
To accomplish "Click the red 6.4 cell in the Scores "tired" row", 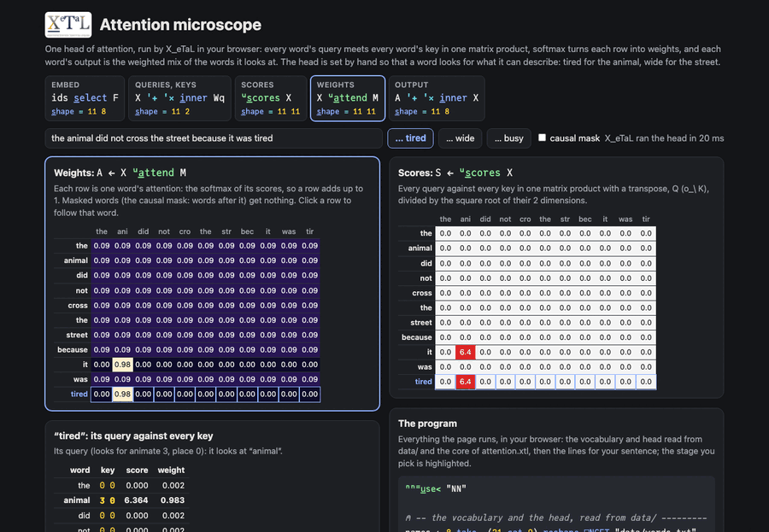I will (466, 382).
